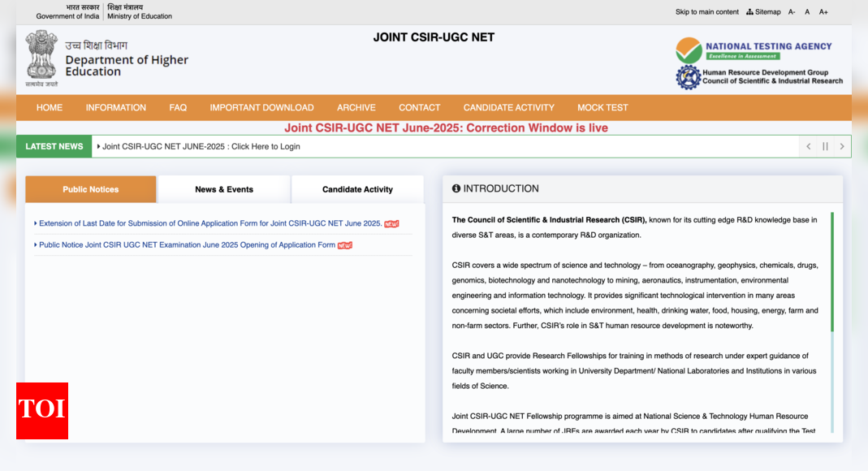Open the CANDIDATE ACTIVITY menu
868x471 pixels.
[508, 107]
